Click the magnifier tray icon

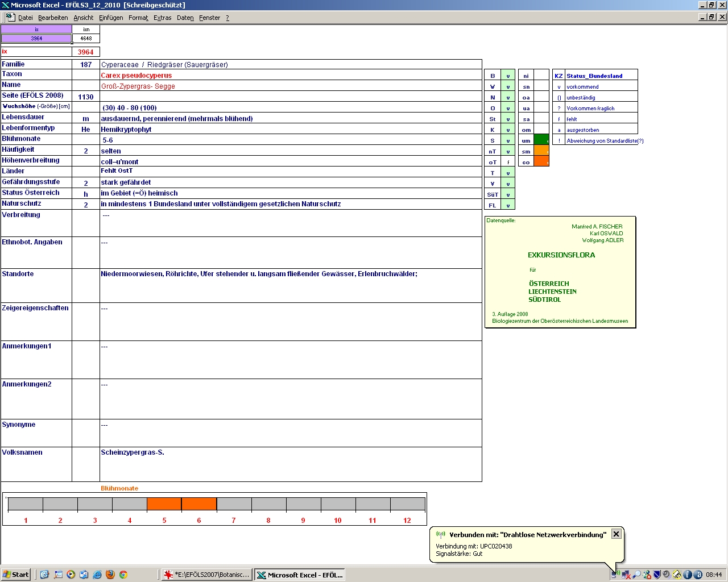point(636,575)
